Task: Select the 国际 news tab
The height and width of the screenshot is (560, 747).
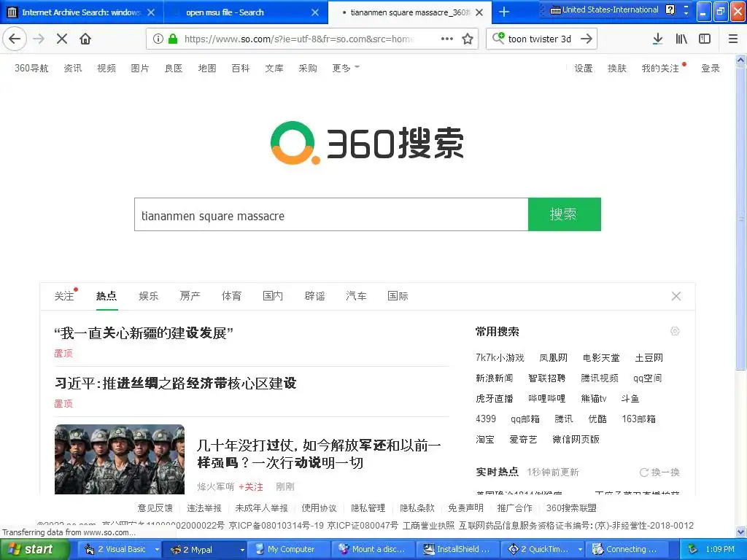Action: (x=398, y=296)
